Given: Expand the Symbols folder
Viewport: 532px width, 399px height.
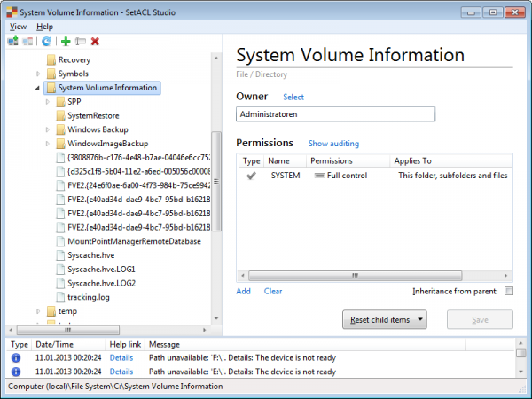Looking at the screenshot, I should pyautogui.click(x=38, y=74).
